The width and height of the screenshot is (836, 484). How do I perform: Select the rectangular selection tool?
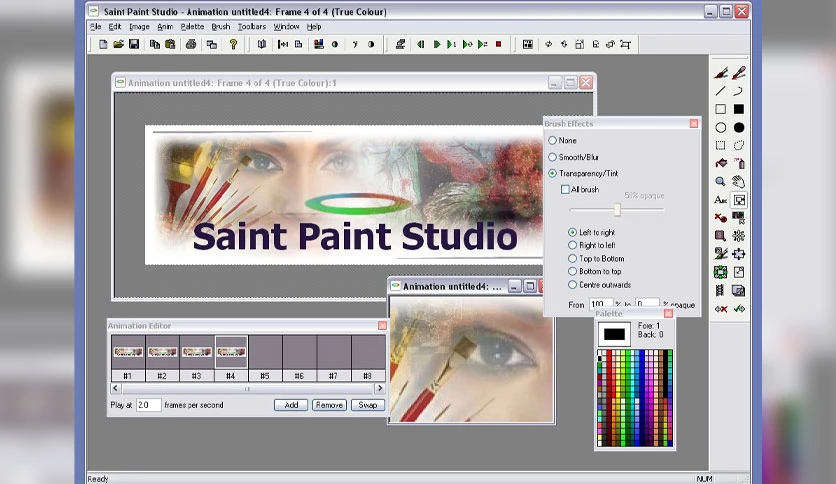coord(720,145)
